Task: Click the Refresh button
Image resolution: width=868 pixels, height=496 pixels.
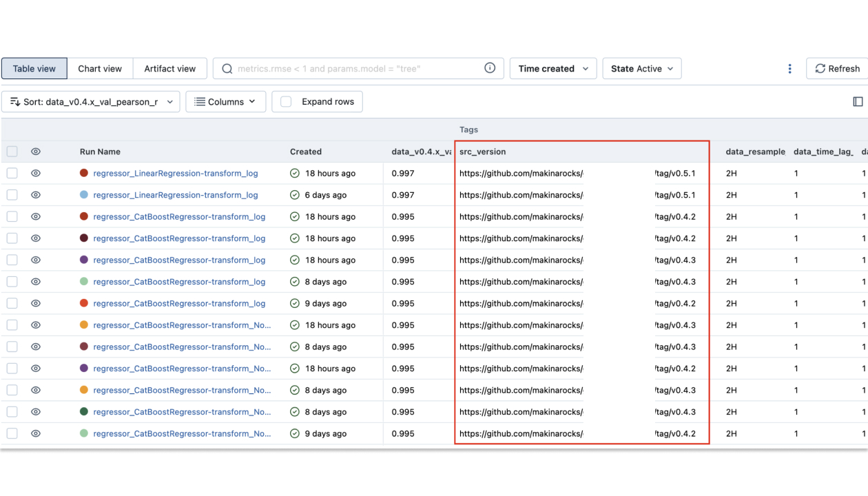Action: (837, 69)
